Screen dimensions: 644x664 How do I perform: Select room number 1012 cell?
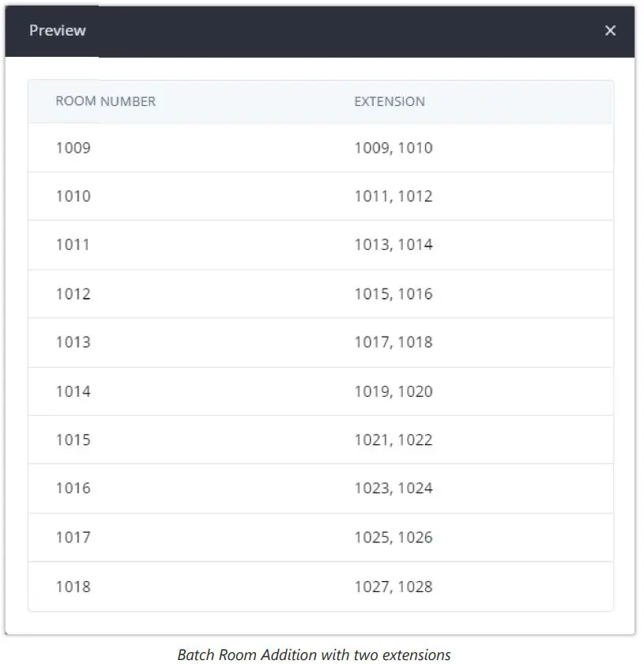point(73,294)
